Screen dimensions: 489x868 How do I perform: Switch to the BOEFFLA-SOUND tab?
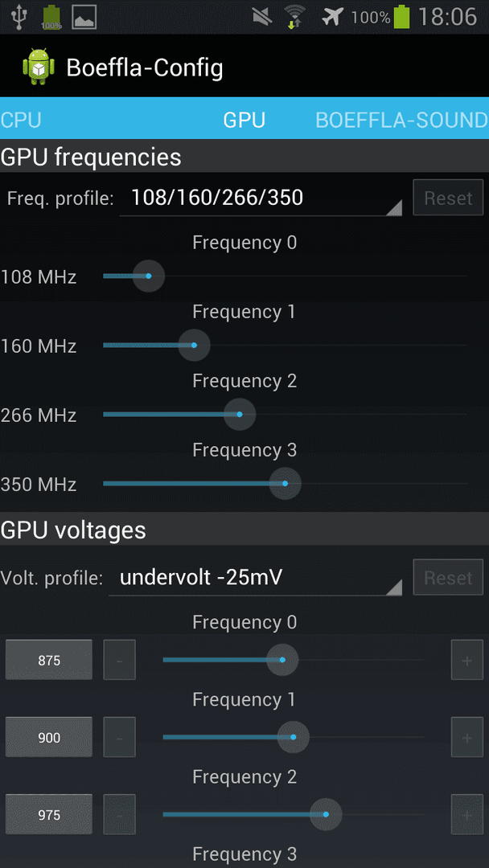coord(401,120)
